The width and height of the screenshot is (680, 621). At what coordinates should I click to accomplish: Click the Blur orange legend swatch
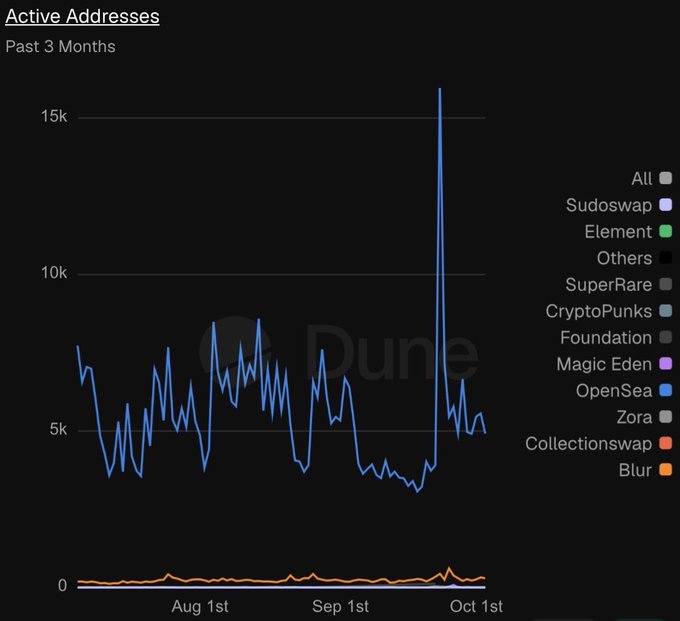665,470
